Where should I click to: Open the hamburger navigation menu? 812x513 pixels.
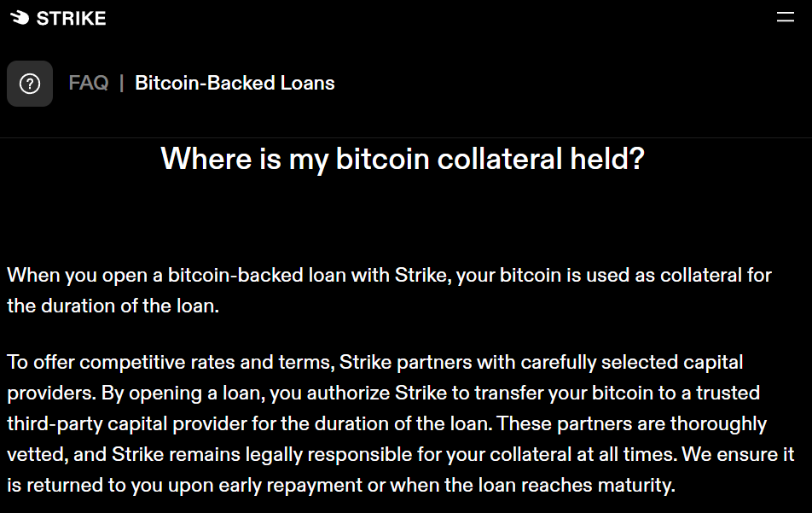click(x=785, y=17)
